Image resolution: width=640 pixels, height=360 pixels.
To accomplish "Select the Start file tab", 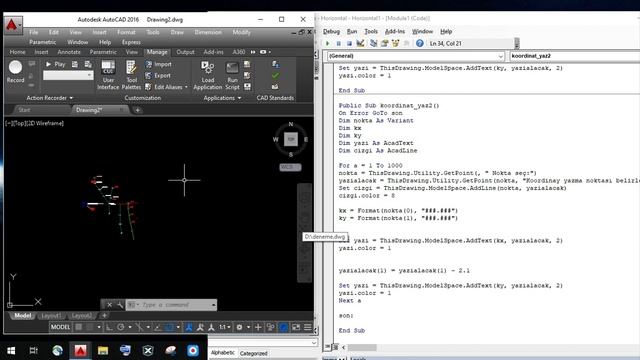I will click(x=24, y=110).
